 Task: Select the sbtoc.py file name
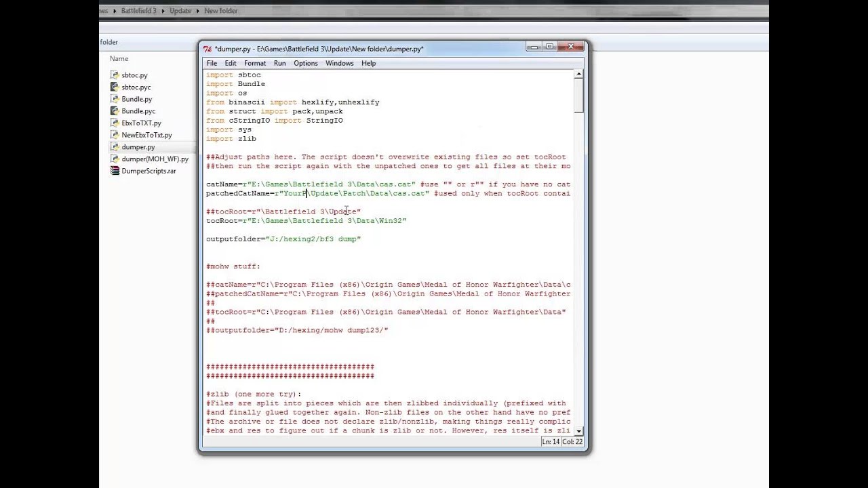tap(134, 75)
